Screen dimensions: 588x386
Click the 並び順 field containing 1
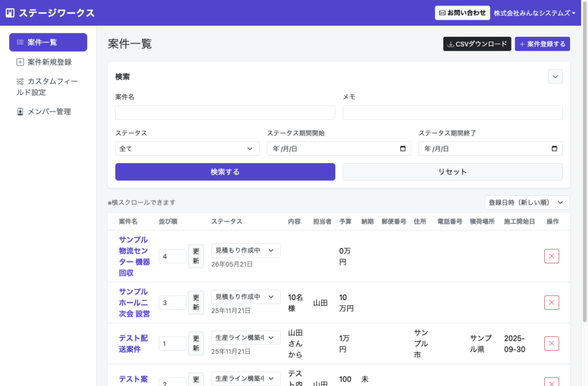tap(172, 343)
